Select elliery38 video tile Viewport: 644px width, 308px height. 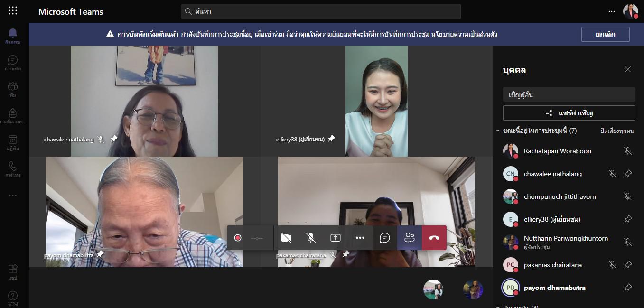pyautogui.click(x=376, y=101)
